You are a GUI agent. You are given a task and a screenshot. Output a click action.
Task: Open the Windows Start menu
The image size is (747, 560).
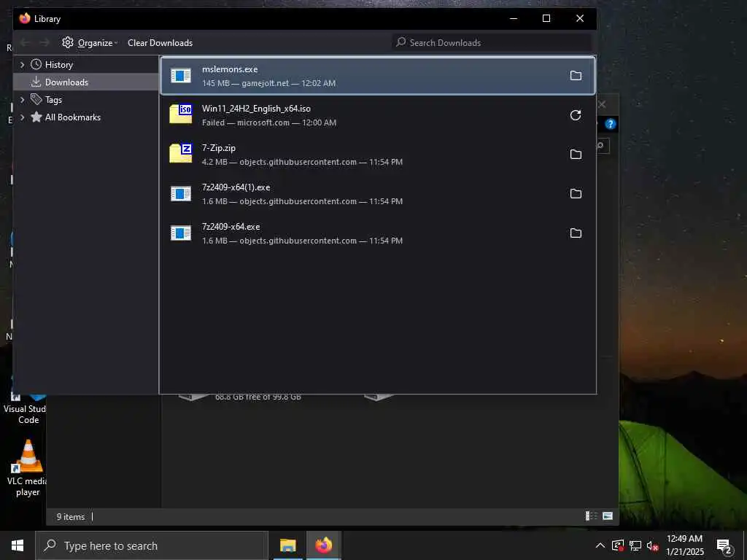tap(18, 545)
